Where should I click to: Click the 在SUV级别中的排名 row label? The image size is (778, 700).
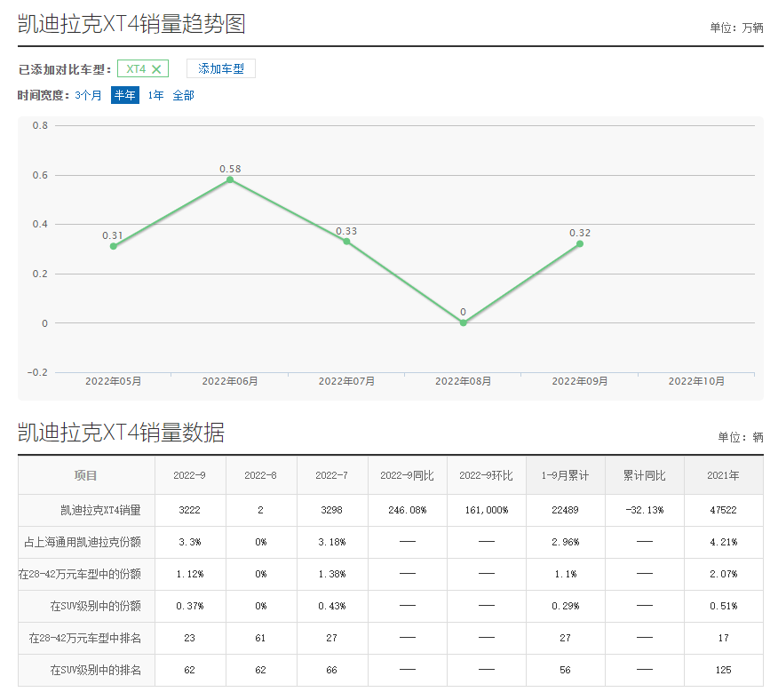(x=95, y=670)
